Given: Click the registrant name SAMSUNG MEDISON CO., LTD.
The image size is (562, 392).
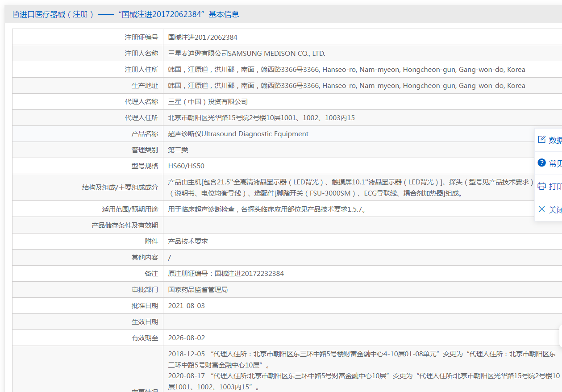Looking at the screenshot, I should (246, 54).
